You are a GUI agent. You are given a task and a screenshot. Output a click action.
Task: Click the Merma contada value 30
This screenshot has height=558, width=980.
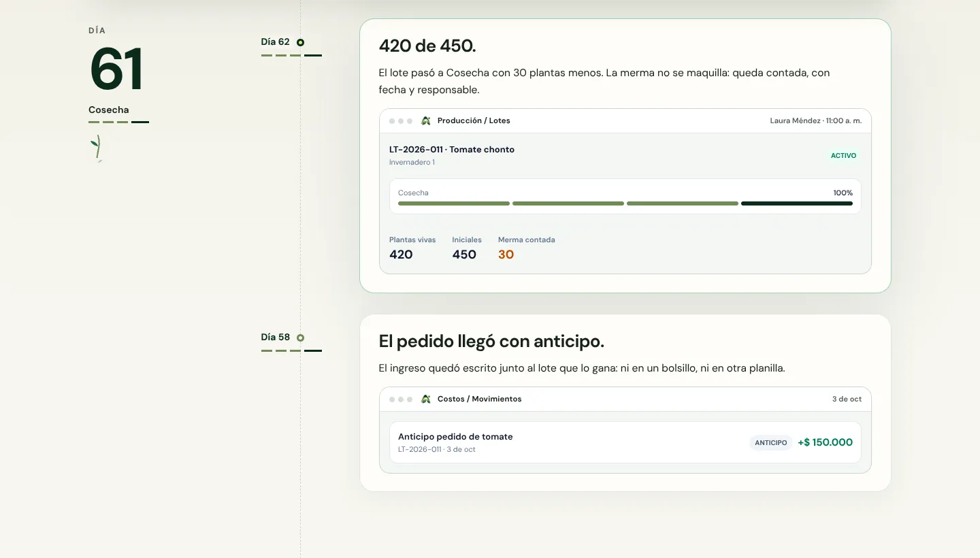click(506, 255)
